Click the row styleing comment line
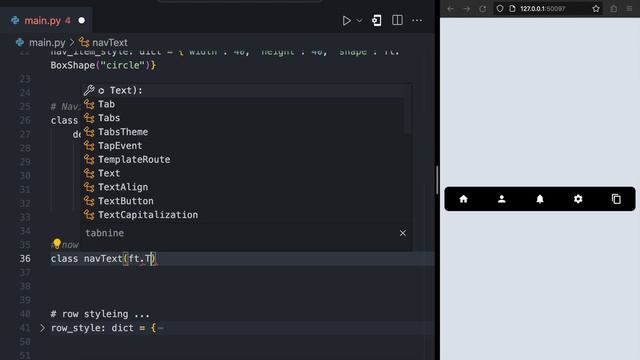 (x=100, y=314)
